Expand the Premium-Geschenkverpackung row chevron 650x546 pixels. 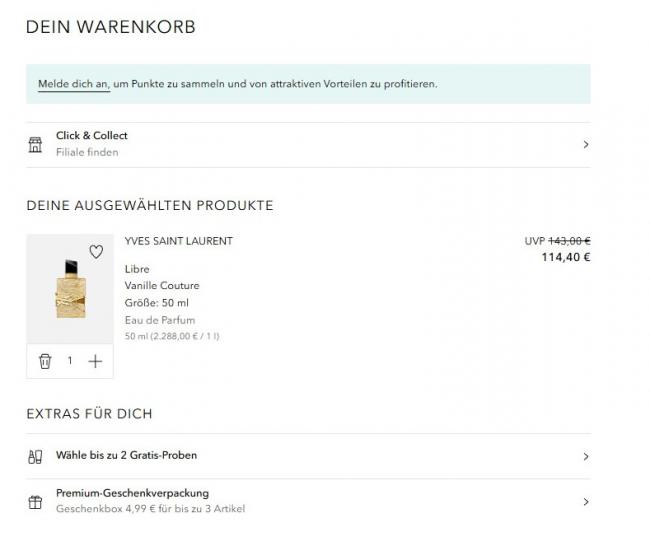[x=585, y=502]
